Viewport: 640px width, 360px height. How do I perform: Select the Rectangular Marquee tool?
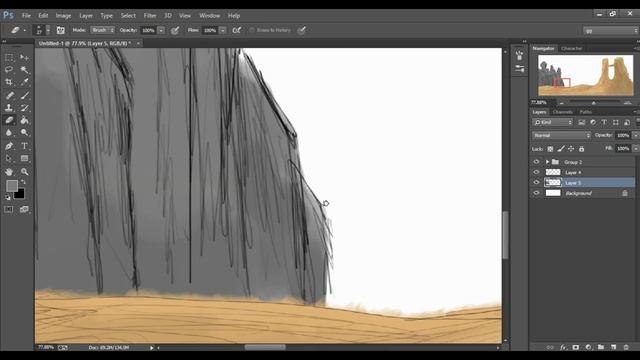[9, 58]
